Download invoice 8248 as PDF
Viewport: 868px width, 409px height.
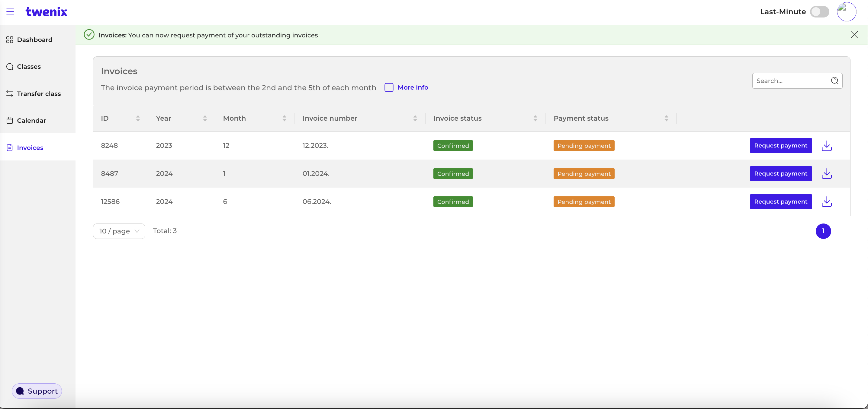(x=827, y=145)
